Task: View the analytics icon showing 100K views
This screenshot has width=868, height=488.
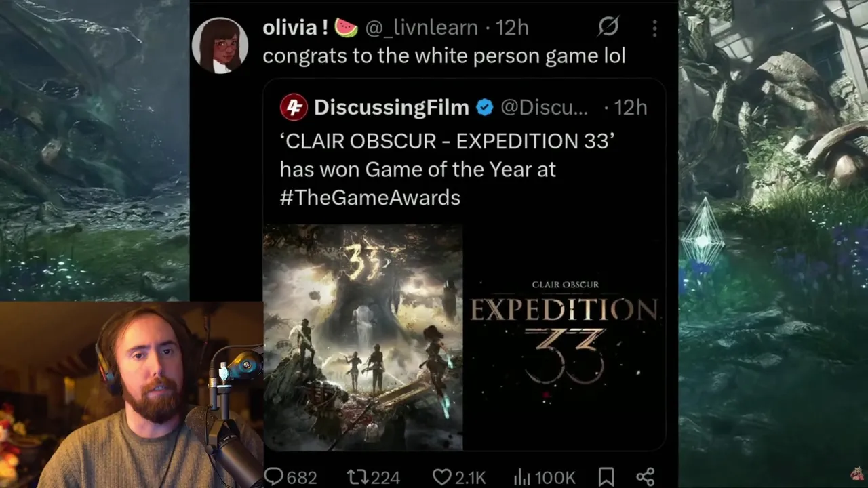Action: 521,477
